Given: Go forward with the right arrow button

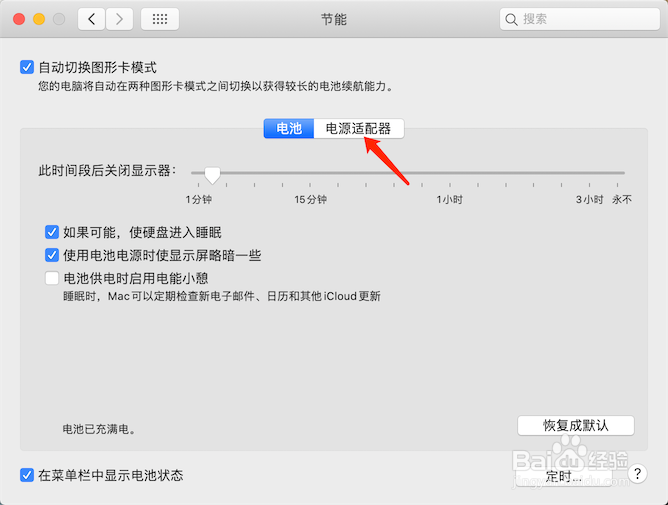Looking at the screenshot, I should [119, 19].
